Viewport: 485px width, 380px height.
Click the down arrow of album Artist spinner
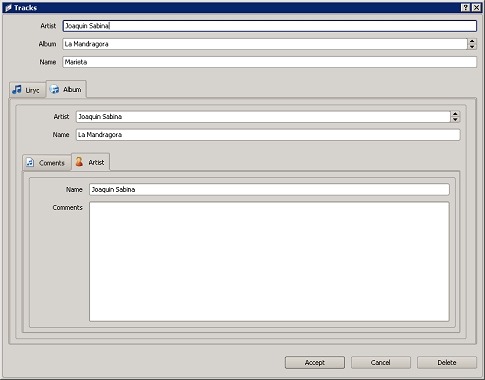tap(455, 119)
